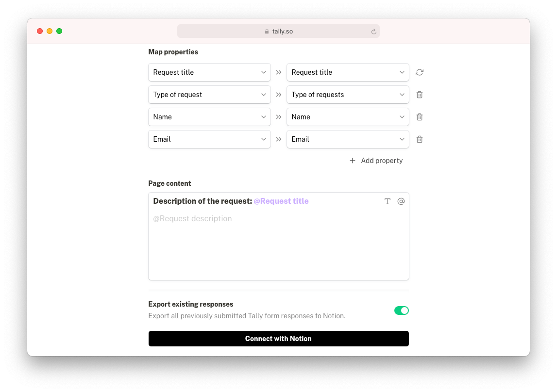Click trash icon next to Email row
Viewport: 557px width, 392px height.
click(420, 139)
